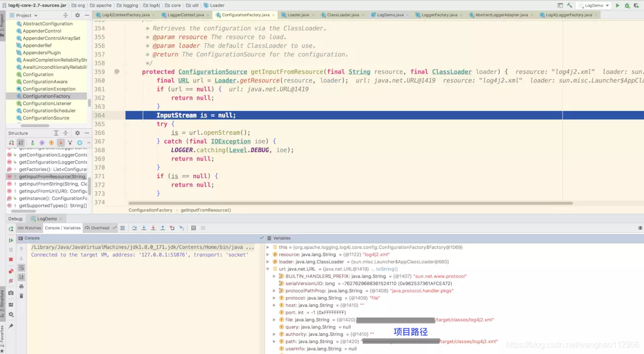644x354 pixels.
Task: Click line 366 url.openStream() code line
Action: point(210,133)
